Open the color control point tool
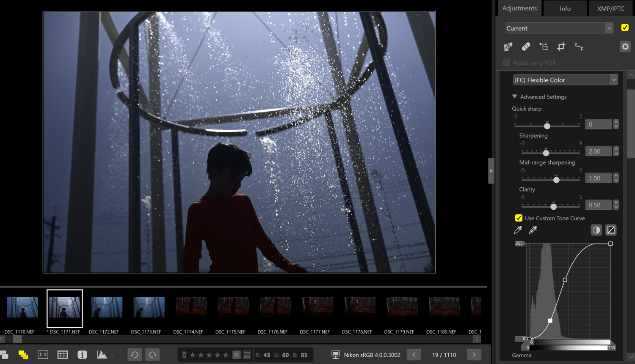The width and height of the screenshot is (635, 364). point(544,47)
